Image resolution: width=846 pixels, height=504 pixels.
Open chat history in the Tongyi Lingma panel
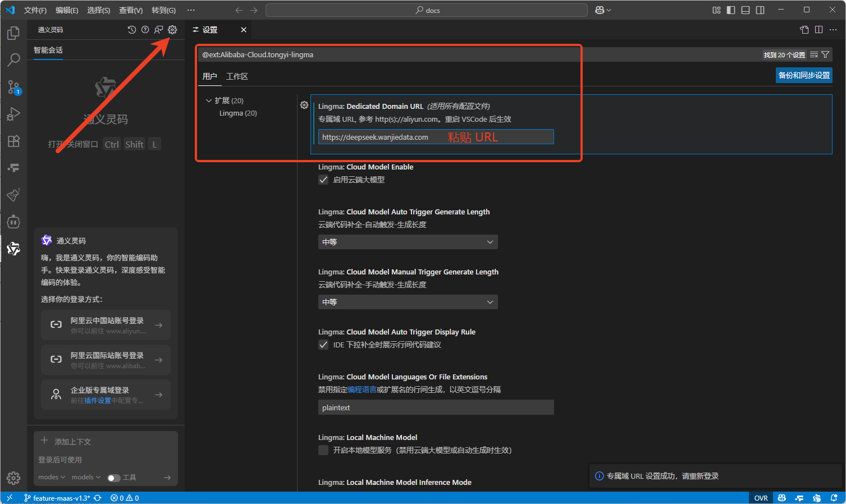coord(132,30)
